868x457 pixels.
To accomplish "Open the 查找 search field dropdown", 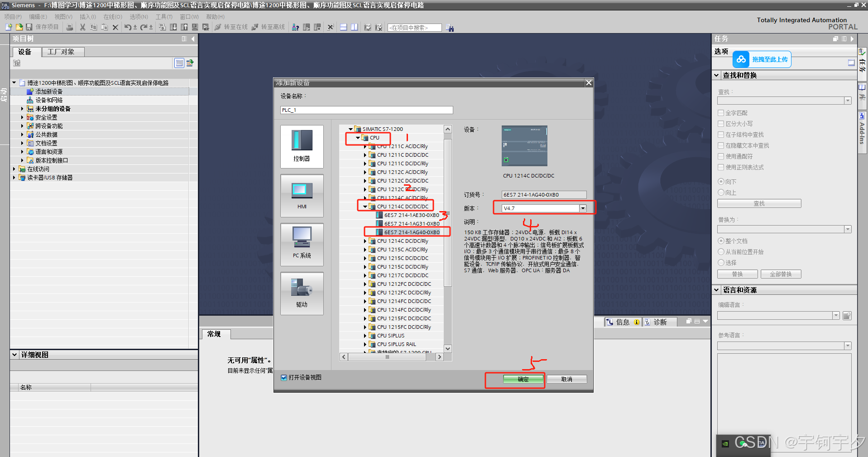I will [x=848, y=101].
